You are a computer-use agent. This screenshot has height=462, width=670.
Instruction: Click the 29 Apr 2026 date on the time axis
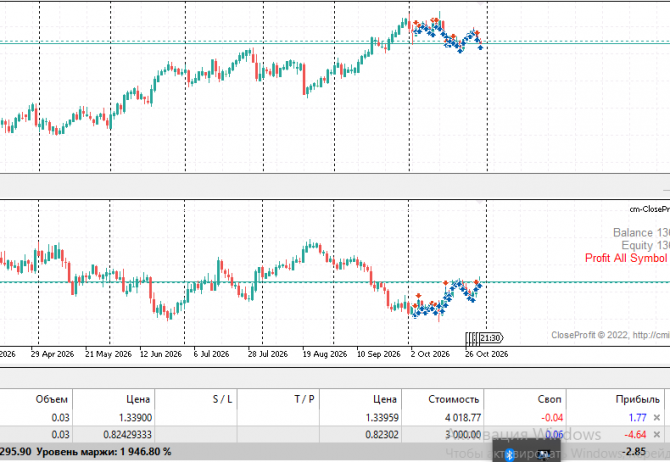click(x=52, y=354)
